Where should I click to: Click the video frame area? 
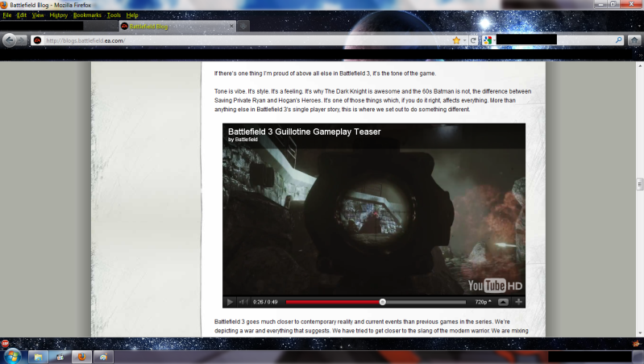tap(374, 214)
